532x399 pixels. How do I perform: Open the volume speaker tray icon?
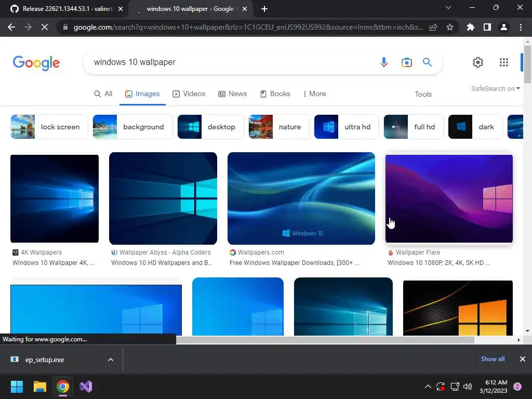point(468,387)
